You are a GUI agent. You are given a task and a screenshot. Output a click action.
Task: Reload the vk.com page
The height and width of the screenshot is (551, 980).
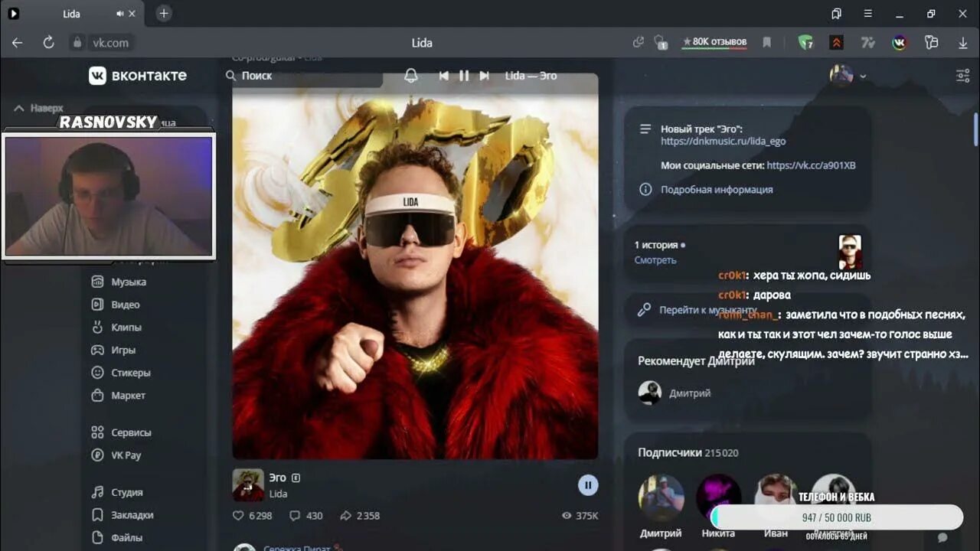click(48, 43)
